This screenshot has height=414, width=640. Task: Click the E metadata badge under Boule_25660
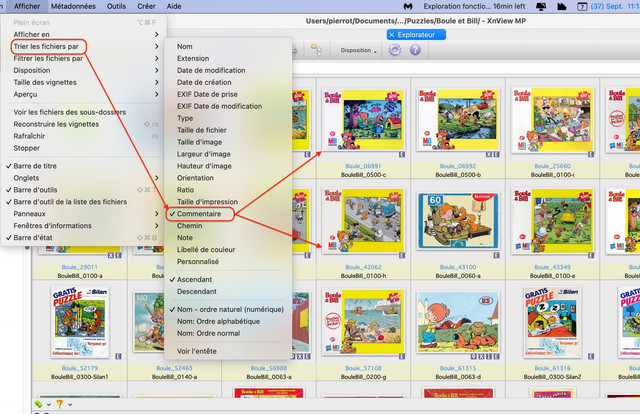pyautogui.click(x=591, y=154)
